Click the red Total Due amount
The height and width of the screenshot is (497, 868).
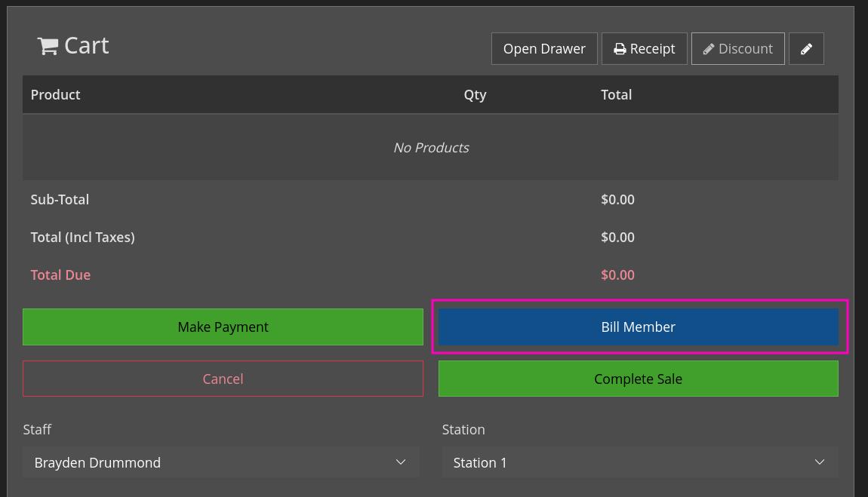coord(617,275)
